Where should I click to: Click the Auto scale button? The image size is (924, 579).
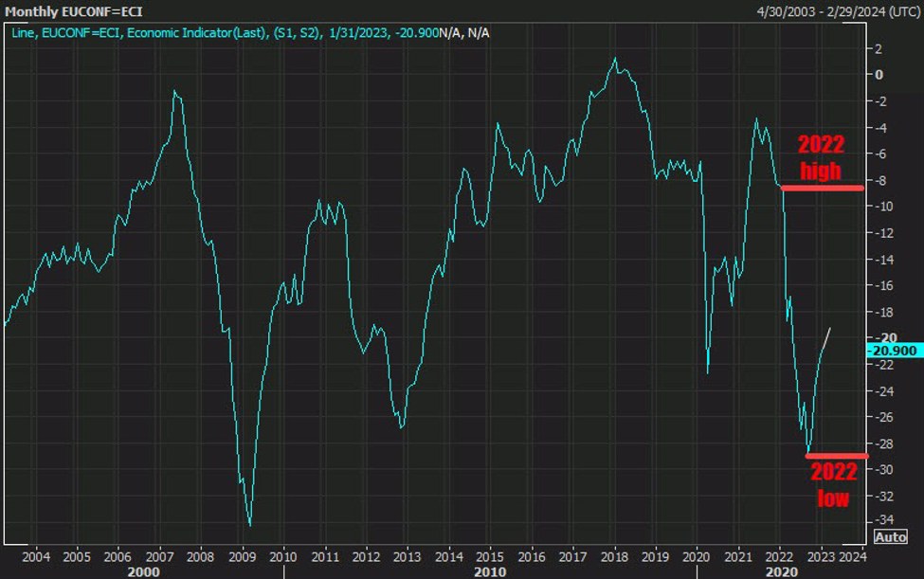point(892,534)
